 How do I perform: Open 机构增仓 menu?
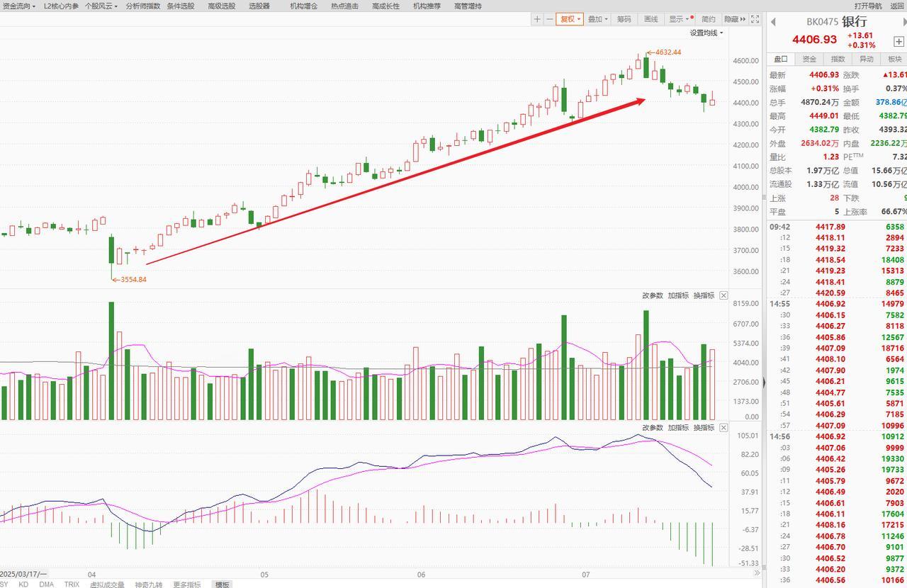pos(303,6)
